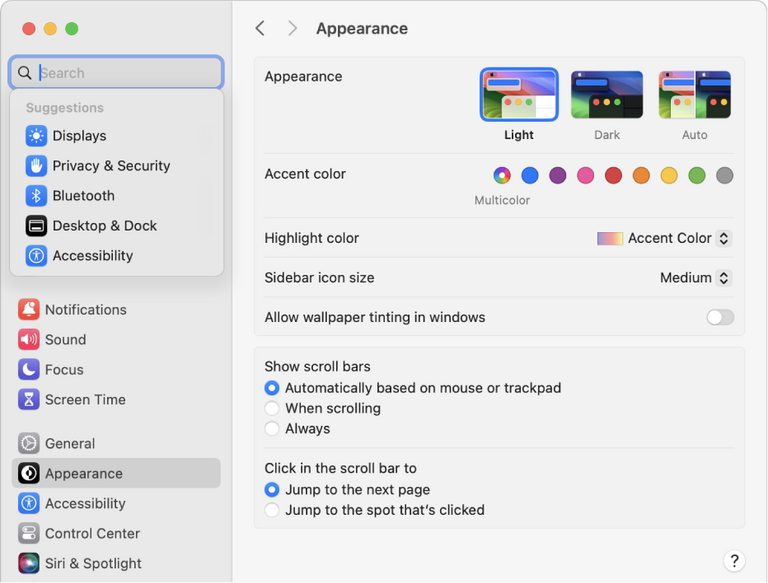Open the help question mark button
This screenshot has width=768, height=583.
[734, 560]
